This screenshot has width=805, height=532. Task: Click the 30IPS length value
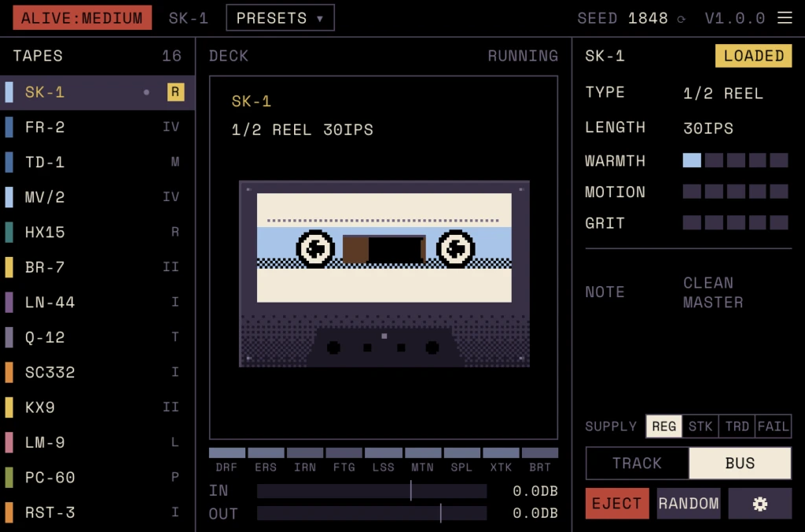tap(708, 128)
